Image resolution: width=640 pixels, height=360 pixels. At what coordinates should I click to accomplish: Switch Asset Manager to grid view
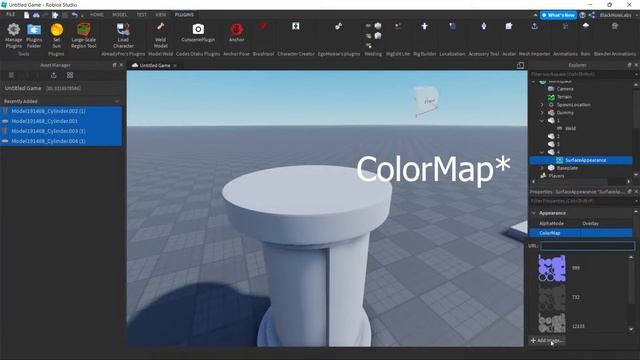(70, 75)
